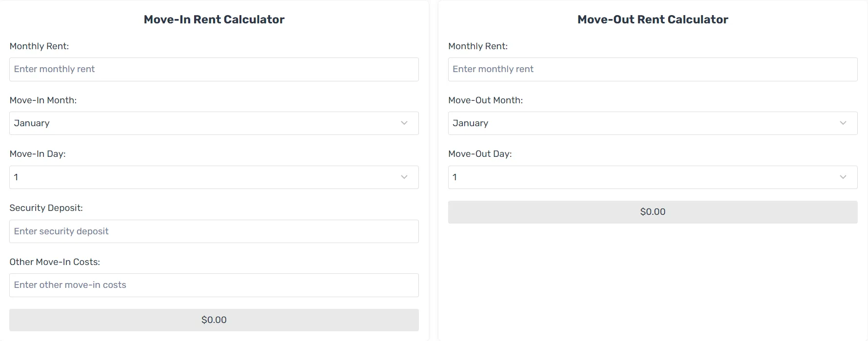Viewport: 868px width, 341px height.
Task: Open the Move-In Day dropdown showing 1
Action: pyautogui.click(x=214, y=177)
